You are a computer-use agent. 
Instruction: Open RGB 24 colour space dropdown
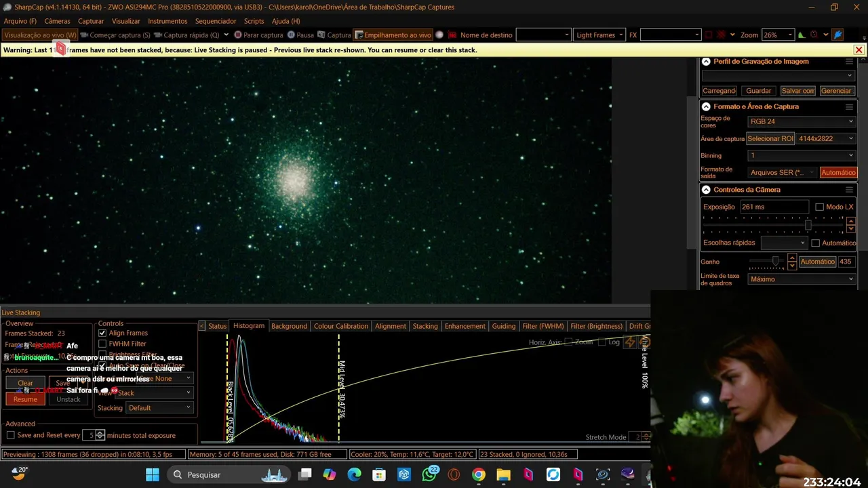(802, 121)
